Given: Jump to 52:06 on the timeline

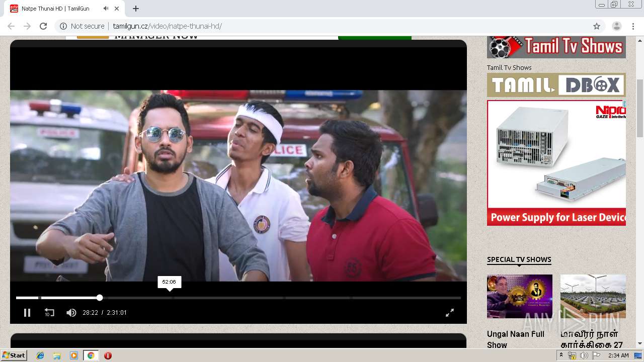Looking at the screenshot, I should click(x=170, y=298).
